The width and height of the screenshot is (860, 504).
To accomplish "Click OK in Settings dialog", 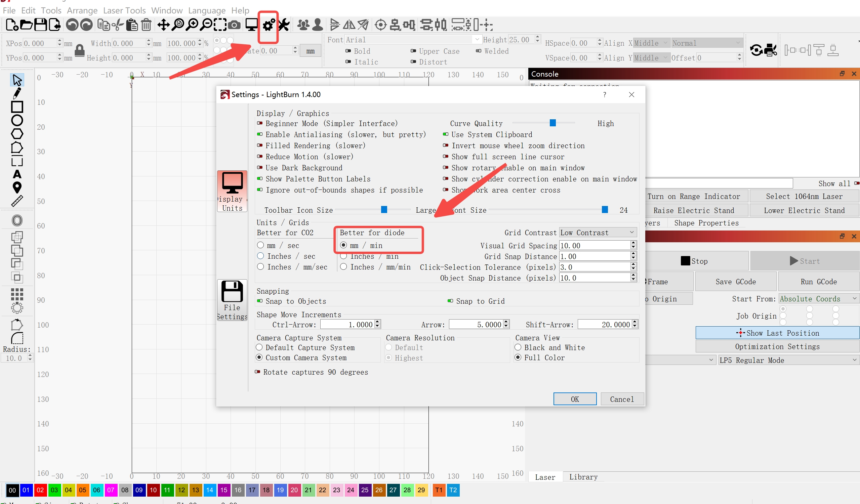I will pyautogui.click(x=575, y=399).
